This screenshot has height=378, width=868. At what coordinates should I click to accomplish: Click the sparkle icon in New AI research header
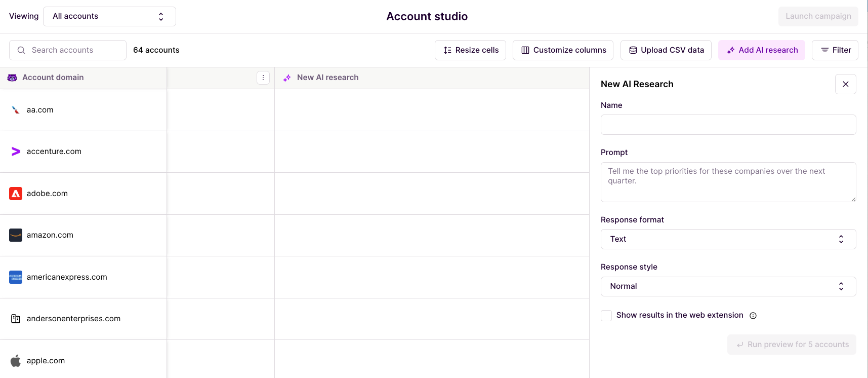pyautogui.click(x=287, y=78)
